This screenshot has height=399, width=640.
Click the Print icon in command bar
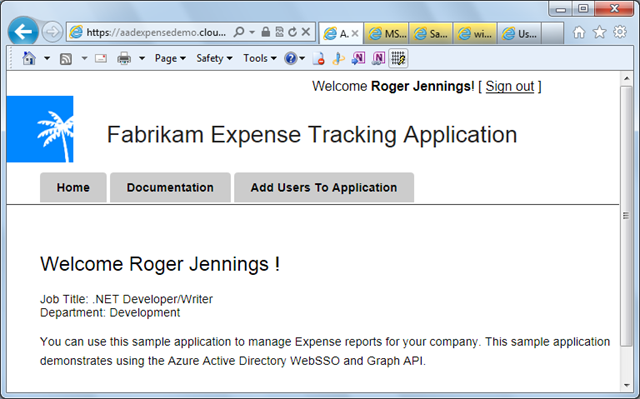tap(124, 58)
